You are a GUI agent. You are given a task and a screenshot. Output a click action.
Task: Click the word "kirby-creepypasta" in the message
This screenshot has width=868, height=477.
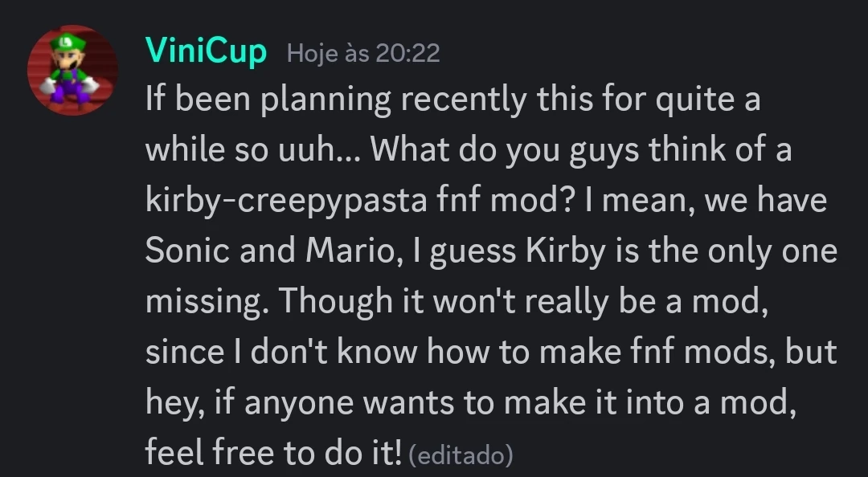tap(286, 201)
